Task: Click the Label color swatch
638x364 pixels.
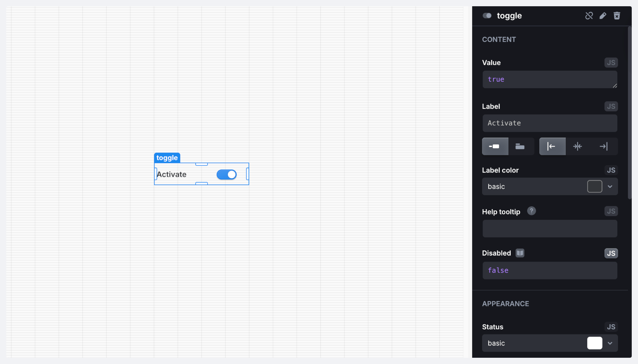Action: [594, 186]
